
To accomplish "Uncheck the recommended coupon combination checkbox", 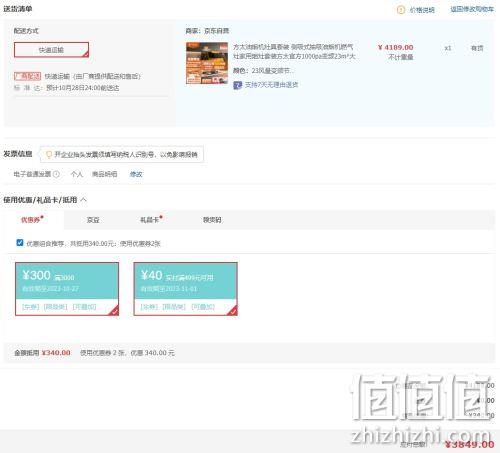I will pos(20,243).
